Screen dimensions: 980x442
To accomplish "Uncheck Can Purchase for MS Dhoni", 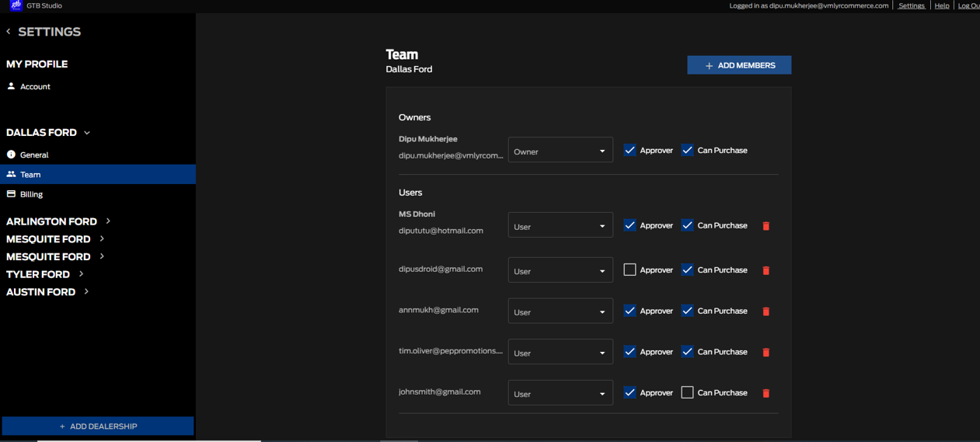I will tap(687, 225).
